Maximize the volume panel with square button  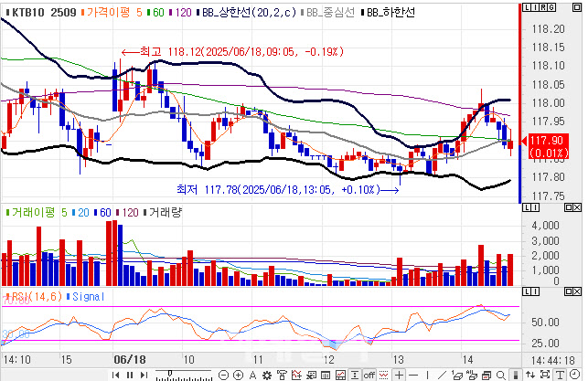[568, 207]
